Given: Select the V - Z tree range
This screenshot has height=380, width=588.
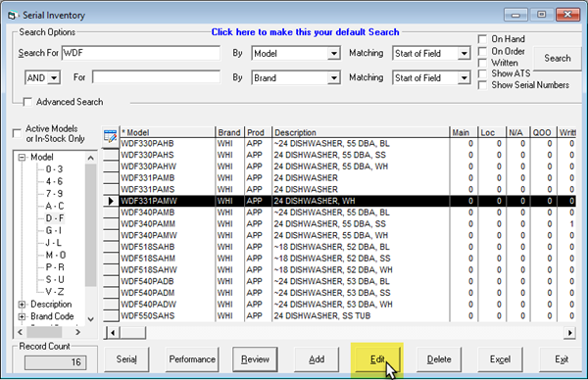Looking at the screenshot, I should (x=55, y=292).
